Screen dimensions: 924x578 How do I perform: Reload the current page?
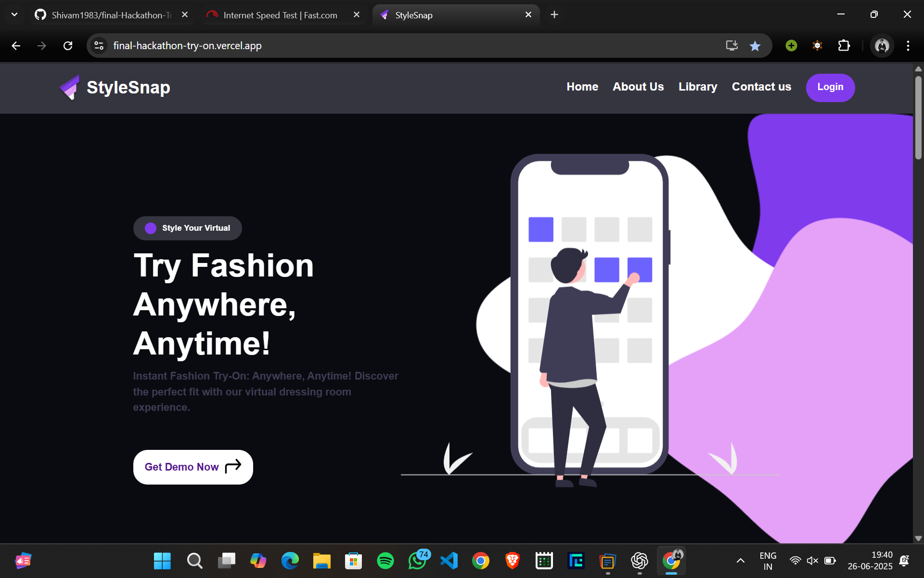[x=68, y=46]
